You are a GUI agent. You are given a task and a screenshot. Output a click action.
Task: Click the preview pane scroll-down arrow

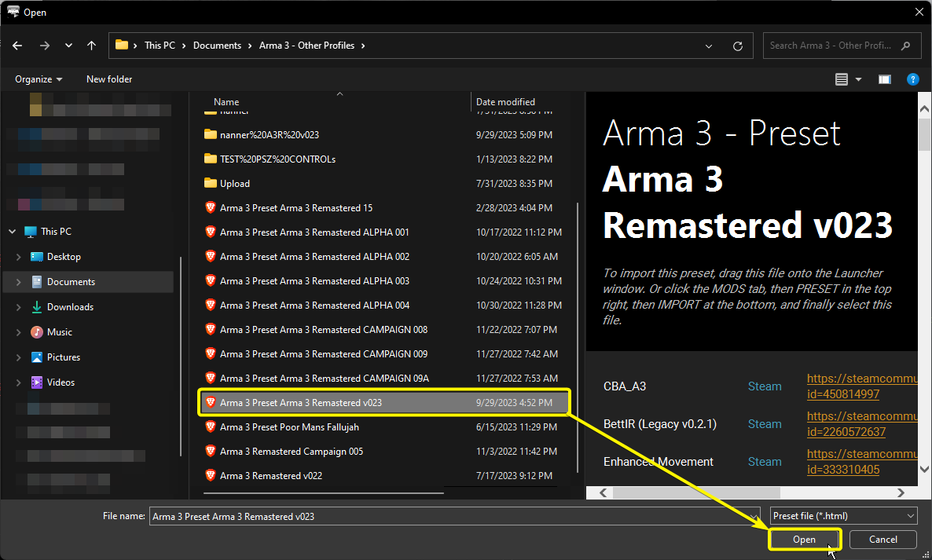(x=924, y=469)
